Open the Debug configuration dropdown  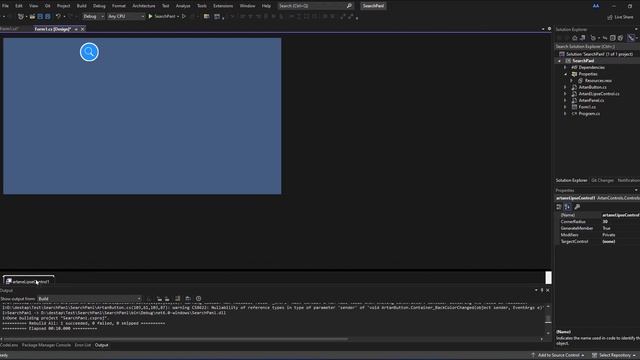click(93, 16)
